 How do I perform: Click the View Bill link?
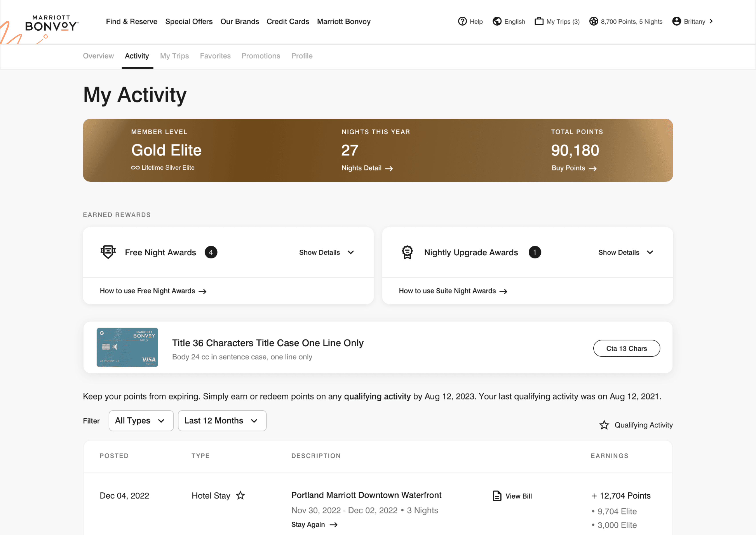512,496
